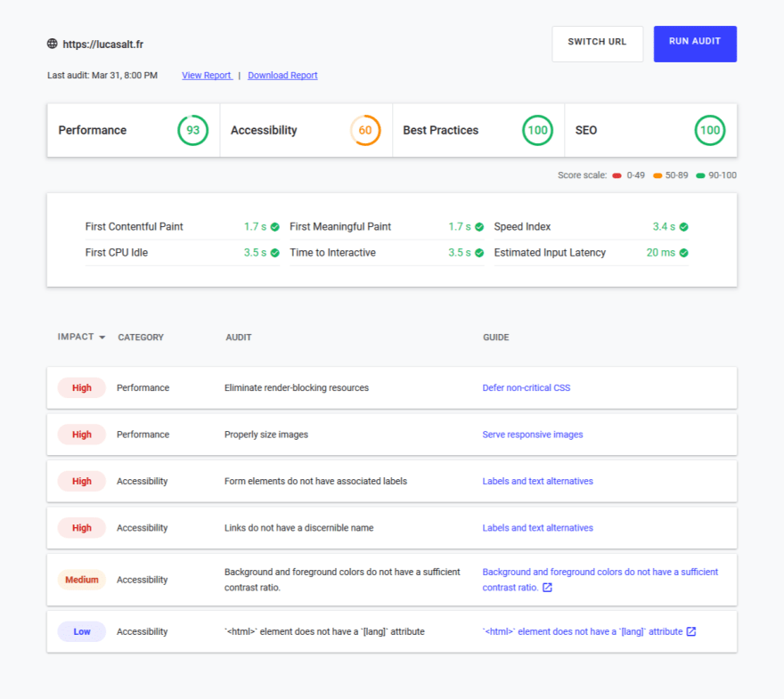Click High badge on Form elements labels row

pos(81,481)
